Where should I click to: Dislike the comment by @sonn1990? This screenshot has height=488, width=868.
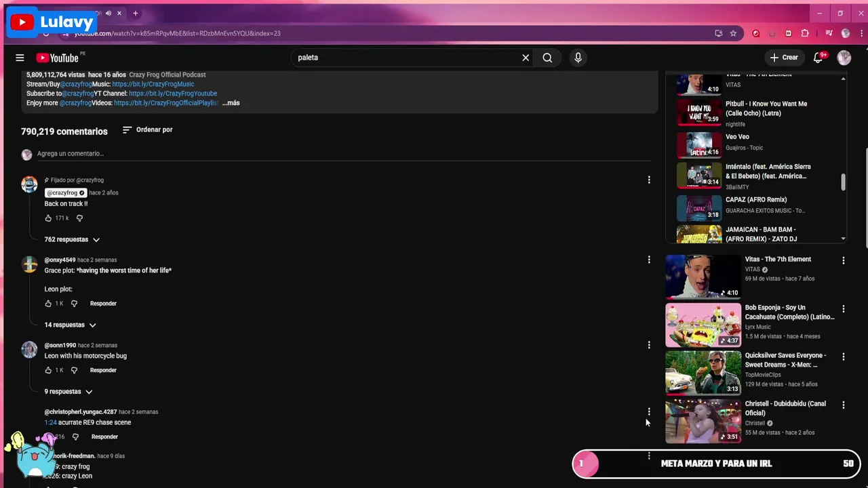75,370
